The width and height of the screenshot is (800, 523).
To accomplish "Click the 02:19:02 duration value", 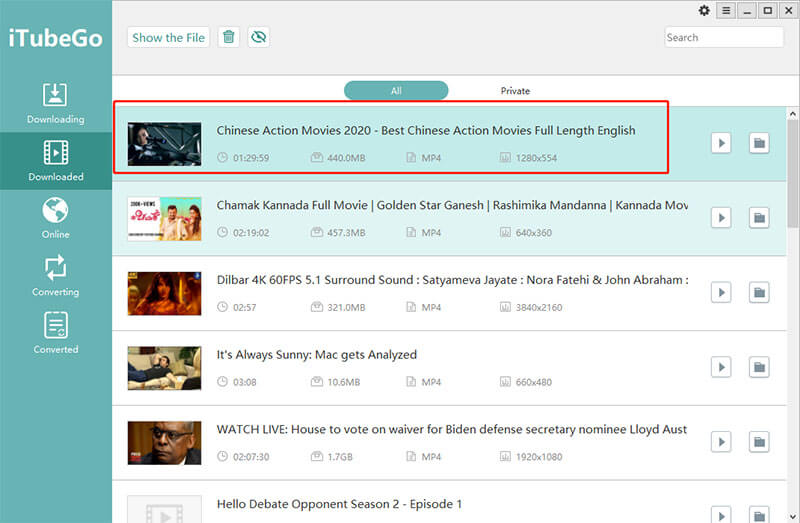I will tap(251, 233).
